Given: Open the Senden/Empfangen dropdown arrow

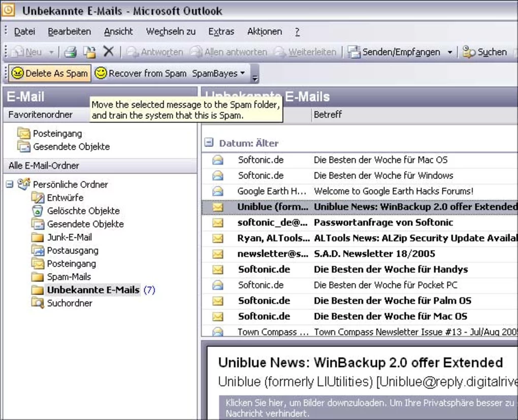Looking at the screenshot, I should coord(449,52).
